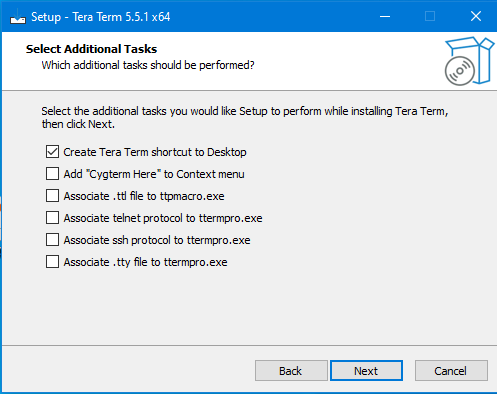The width and height of the screenshot is (497, 394).
Task: Click 'Which additional tasks should be performed?' text
Action: pos(148,65)
